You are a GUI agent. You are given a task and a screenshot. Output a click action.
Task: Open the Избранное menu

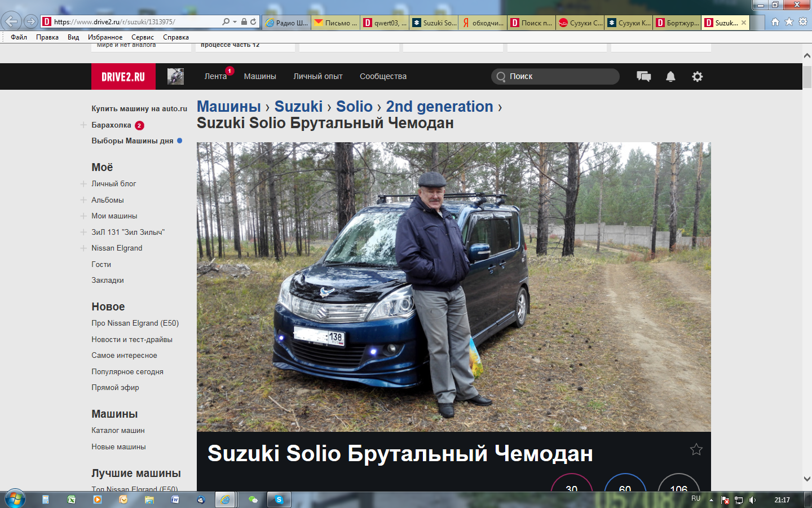(105, 37)
